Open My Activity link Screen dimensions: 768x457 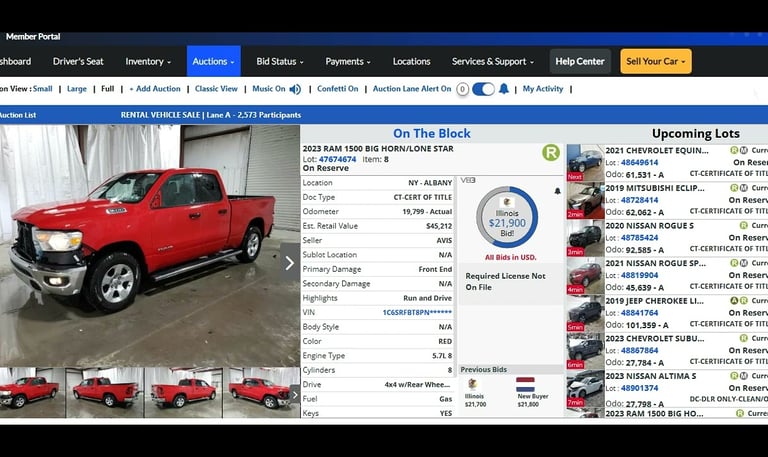click(x=543, y=89)
